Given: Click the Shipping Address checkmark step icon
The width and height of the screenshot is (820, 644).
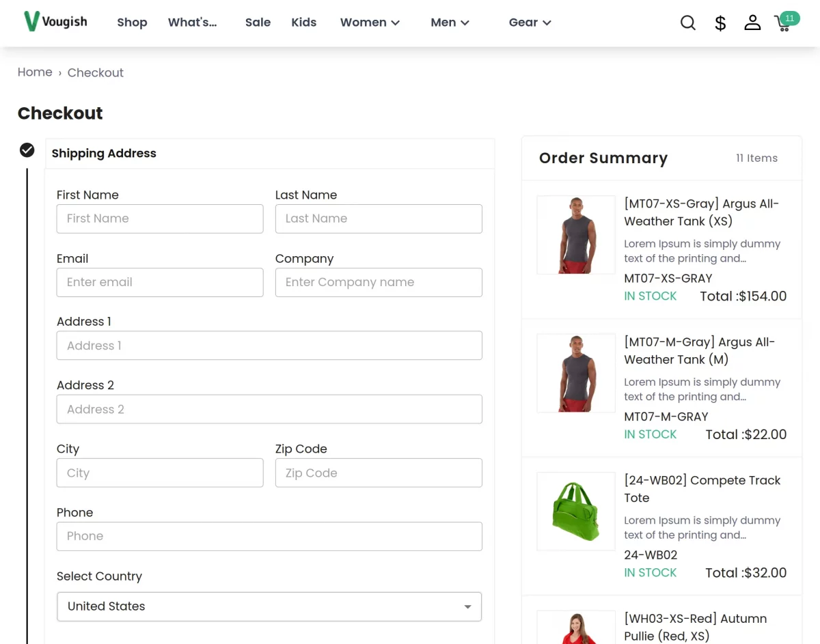Looking at the screenshot, I should pos(27,150).
